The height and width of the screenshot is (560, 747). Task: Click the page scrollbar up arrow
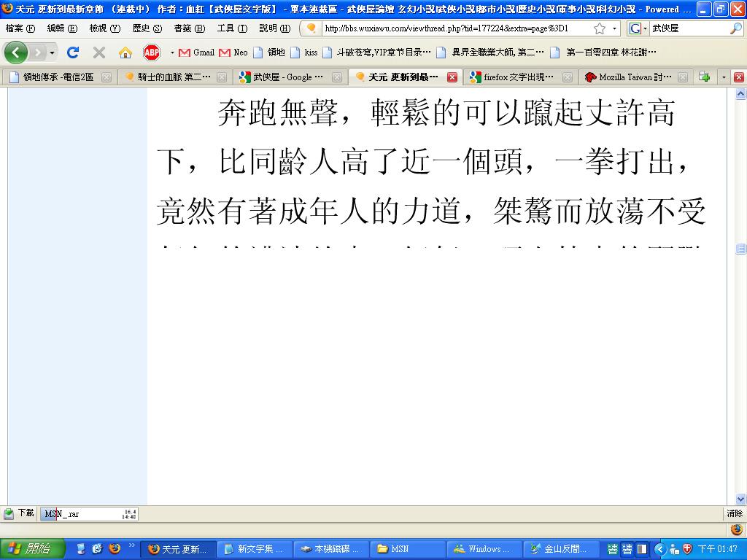[x=740, y=94]
